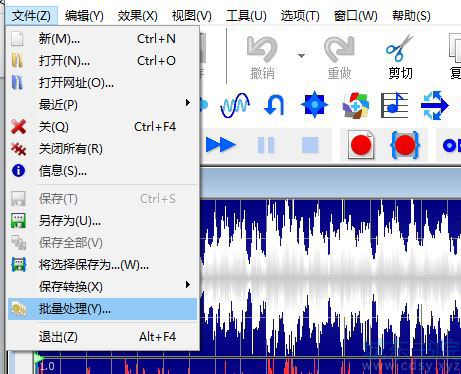461x374 pixels.
Task: Click the blue sine wave effect icon
Action: tap(235, 105)
